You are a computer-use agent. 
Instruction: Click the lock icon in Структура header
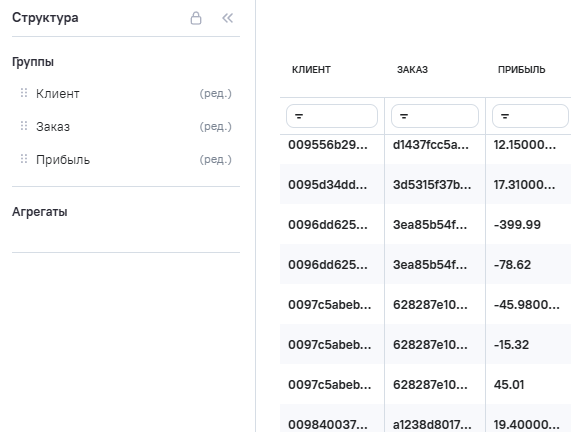196,18
